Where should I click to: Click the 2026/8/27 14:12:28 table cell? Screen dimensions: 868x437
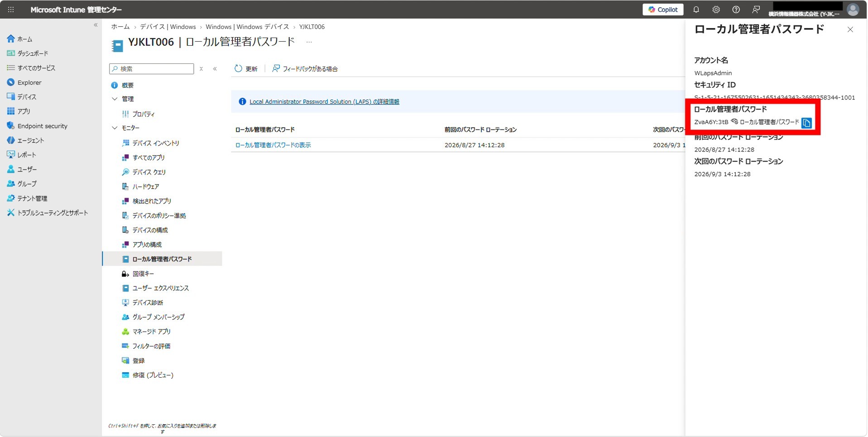click(x=475, y=145)
